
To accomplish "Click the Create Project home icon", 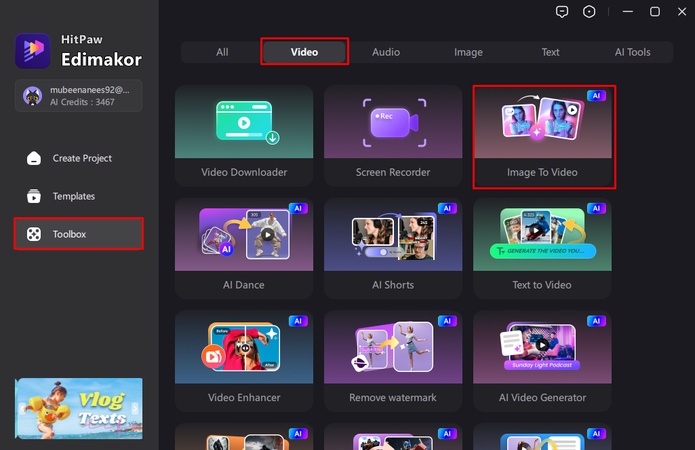I will click(34, 158).
